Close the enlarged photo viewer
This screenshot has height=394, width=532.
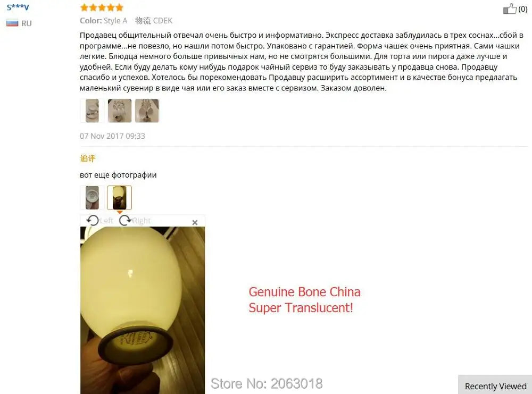coord(195,222)
